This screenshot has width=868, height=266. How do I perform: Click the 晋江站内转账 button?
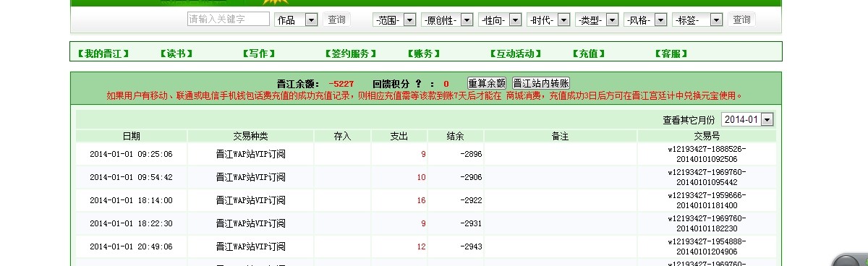pyautogui.click(x=541, y=83)
